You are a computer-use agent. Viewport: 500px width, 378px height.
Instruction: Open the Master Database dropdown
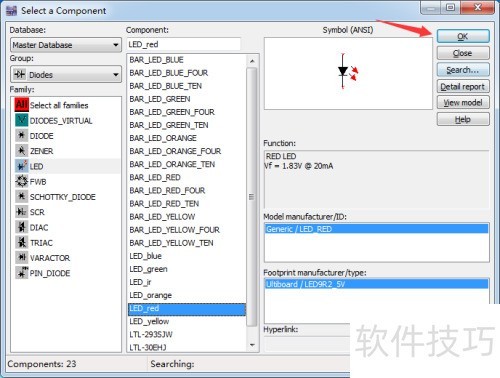click(66, 45)
